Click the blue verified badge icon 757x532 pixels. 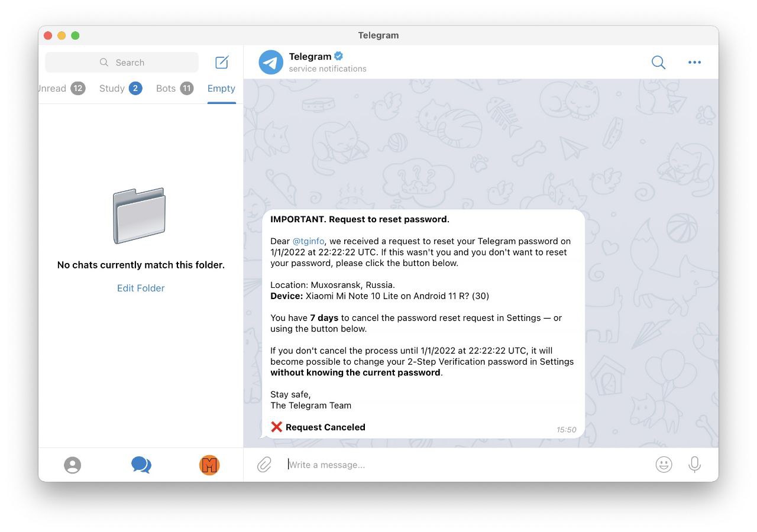(339, 56)
